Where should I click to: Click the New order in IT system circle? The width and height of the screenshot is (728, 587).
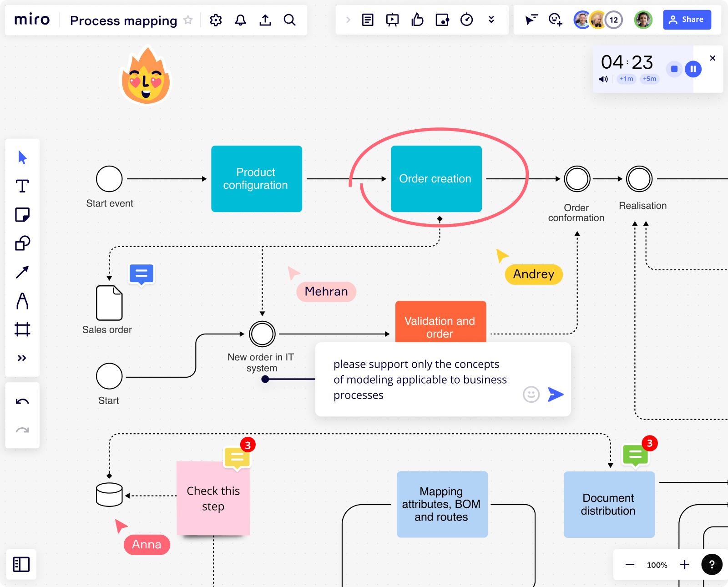tap(262, 334)
